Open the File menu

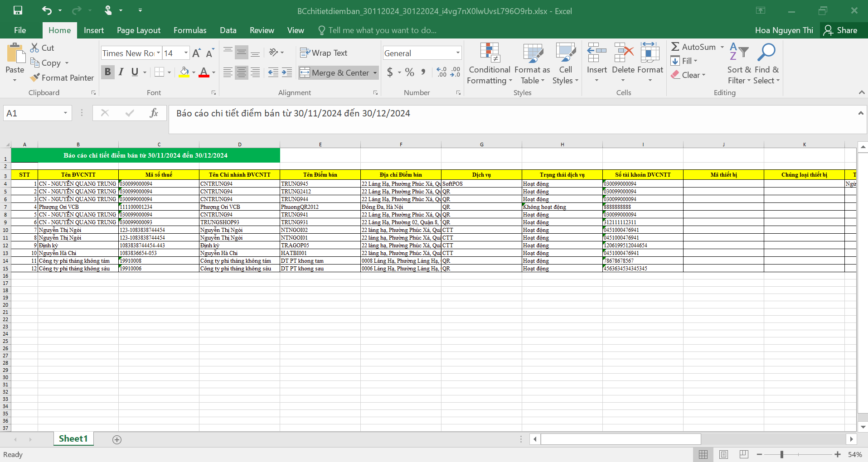coord(20,30)
